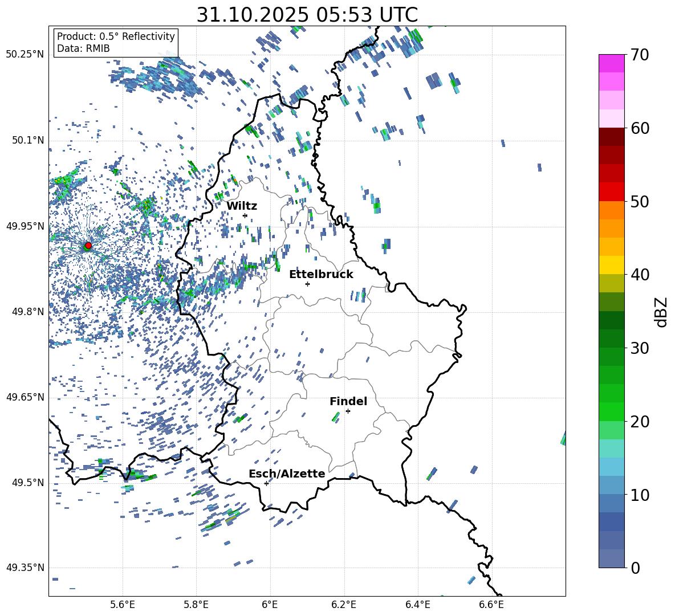Click the 6.2°E longitude axis label

tap(344, 605)
